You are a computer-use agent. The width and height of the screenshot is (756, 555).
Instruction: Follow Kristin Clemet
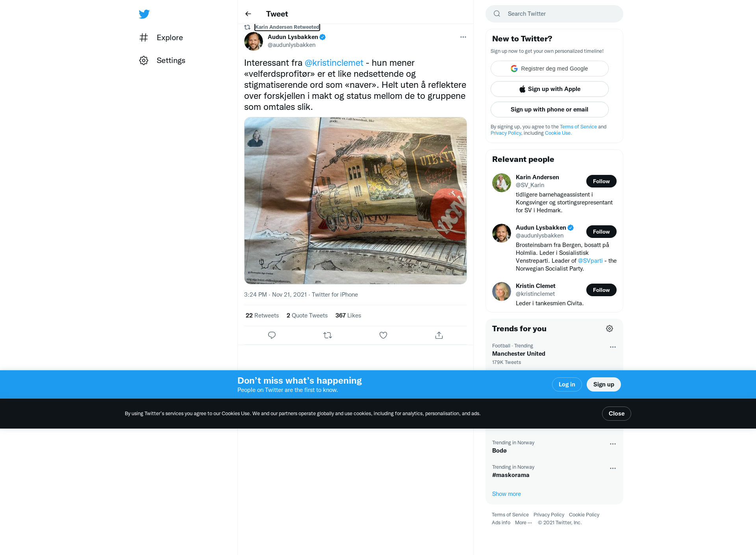point(601,290)
